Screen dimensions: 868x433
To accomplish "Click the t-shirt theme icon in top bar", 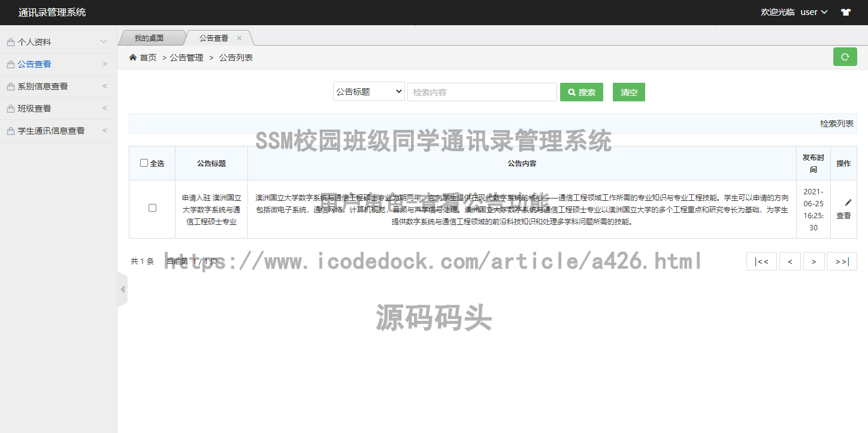I will pos(845,11).
